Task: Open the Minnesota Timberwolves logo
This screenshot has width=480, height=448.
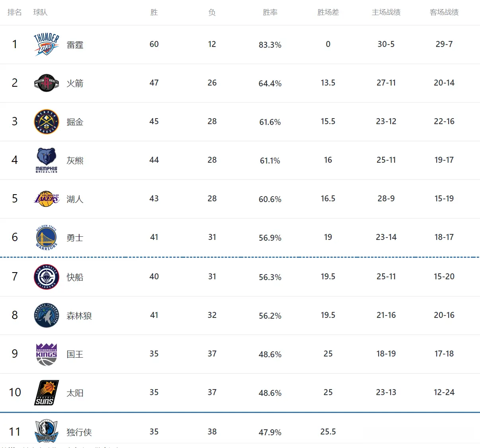Action: point(47,316)
